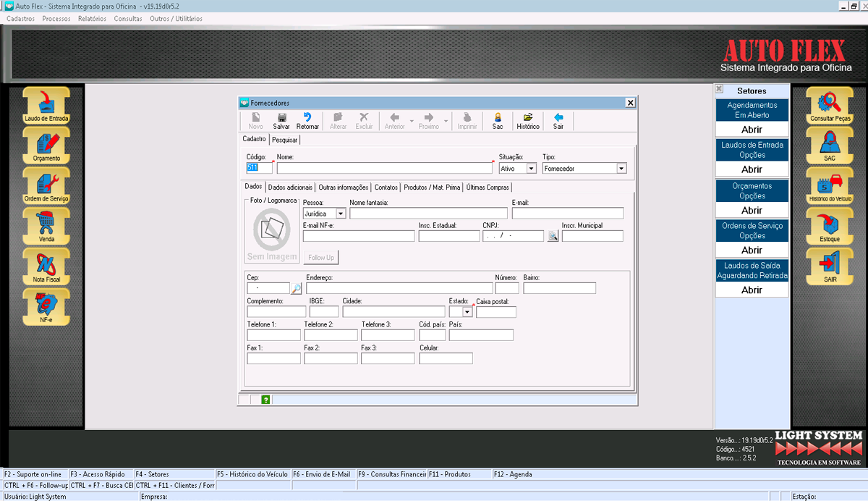Switch to Dados adicionais tab
Viewport: 868px width, 501px height.
coord(290,188)
